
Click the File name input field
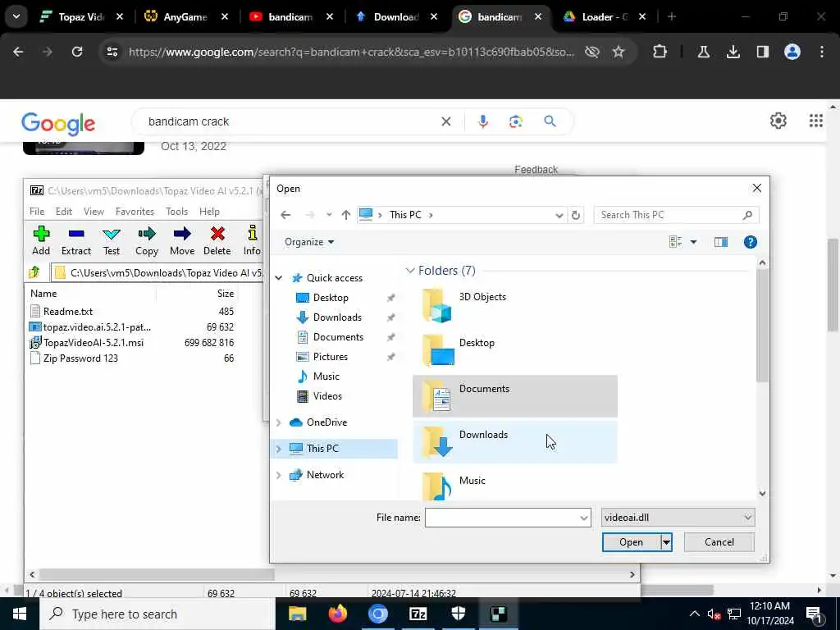[501, 518]
